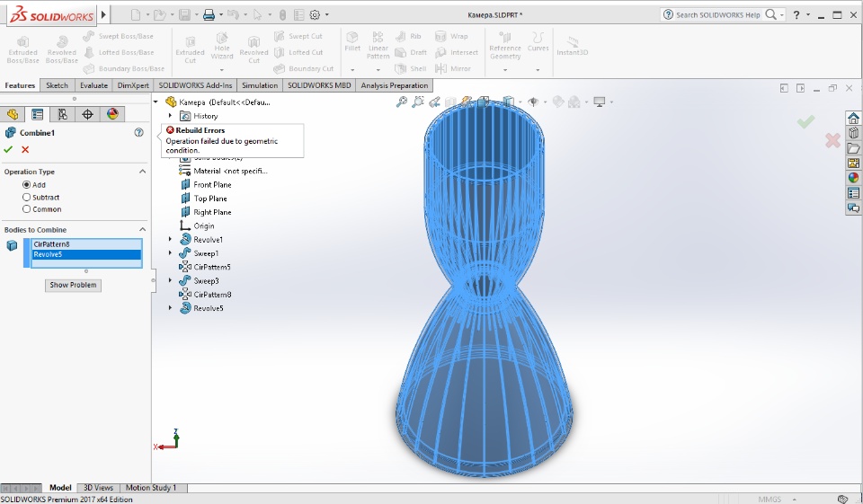The width and height of the screenshot is (863, 504).
Task: Switch to the Sketch tab
Action: click(57, 85)
